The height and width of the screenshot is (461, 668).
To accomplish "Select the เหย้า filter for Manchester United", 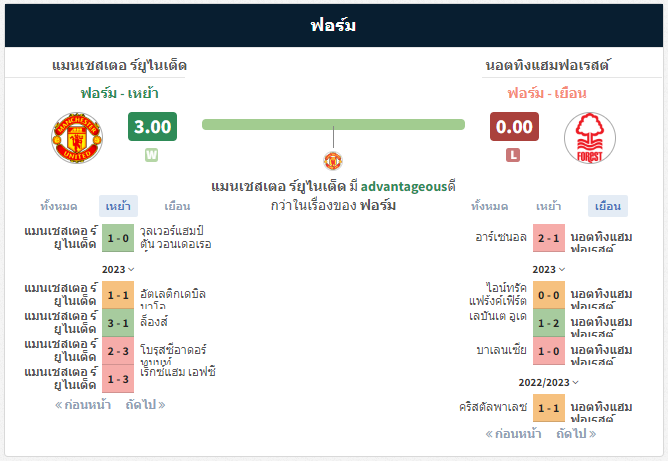I will (118, 206).
